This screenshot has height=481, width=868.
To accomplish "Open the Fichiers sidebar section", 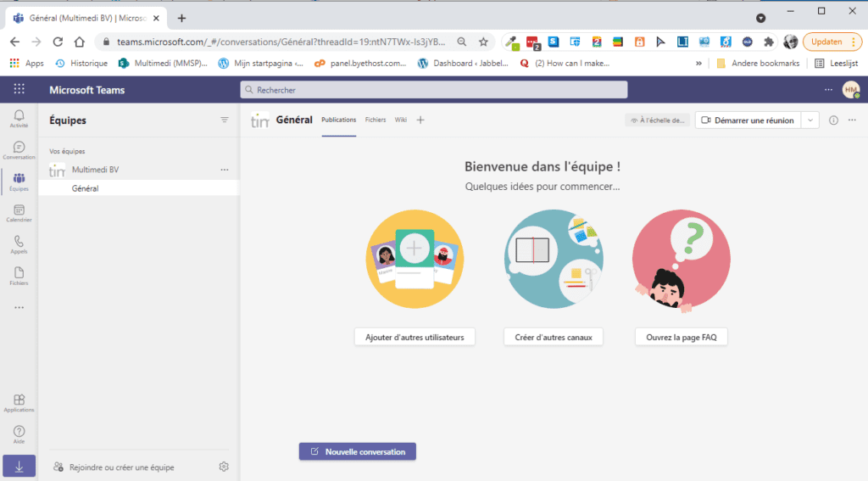I will pyautogui.click(x=19, y=277).
